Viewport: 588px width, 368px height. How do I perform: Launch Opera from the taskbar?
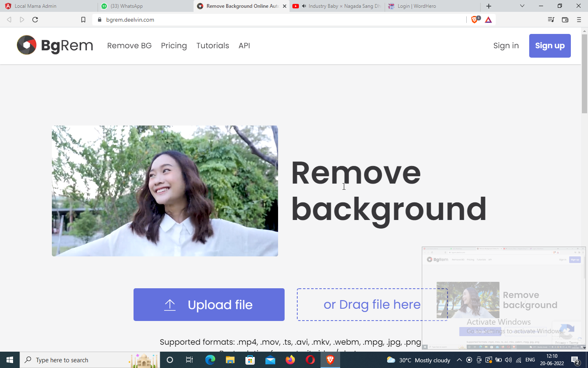[310, 360]
